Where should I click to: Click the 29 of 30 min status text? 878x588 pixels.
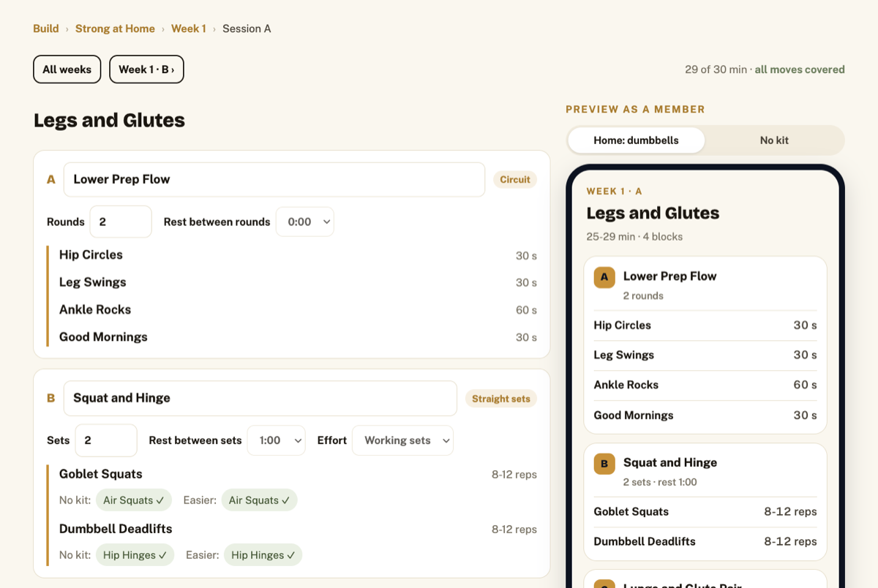(x=716, y=69)
